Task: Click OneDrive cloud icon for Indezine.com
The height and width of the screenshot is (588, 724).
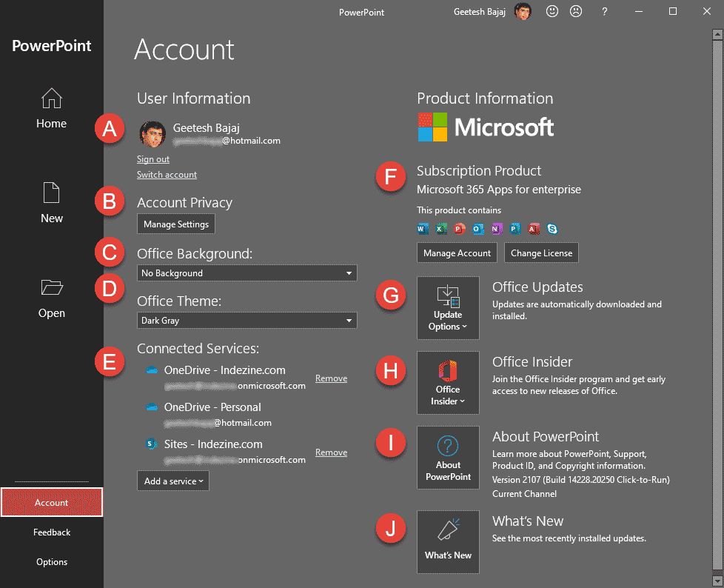Action: pos(152,370)
